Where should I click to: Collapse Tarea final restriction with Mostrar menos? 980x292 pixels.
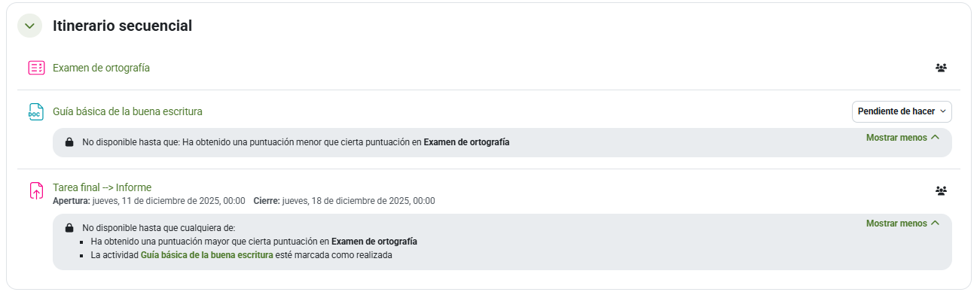tap(902, 224)
